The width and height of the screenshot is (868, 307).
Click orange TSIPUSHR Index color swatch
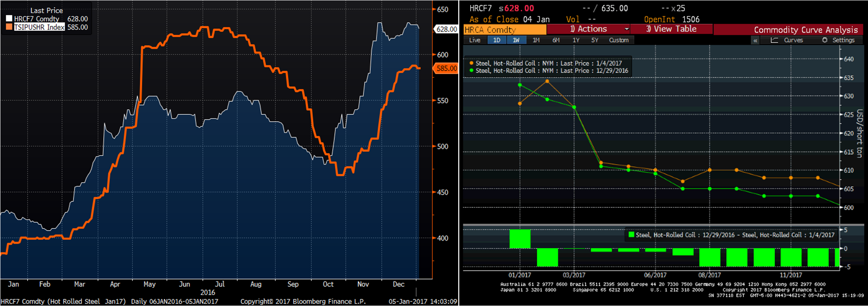point(9,27)
